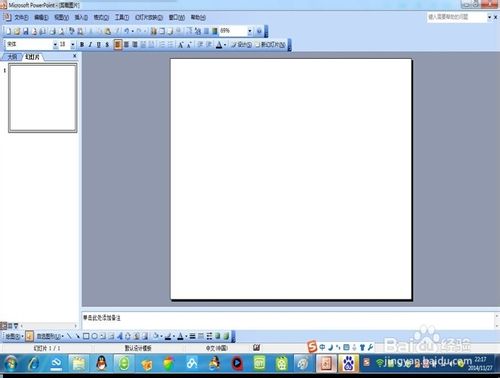This screenshot has height=378, width=500.
Task: Select the Rectangle shape tool
Action: (86, 336)
